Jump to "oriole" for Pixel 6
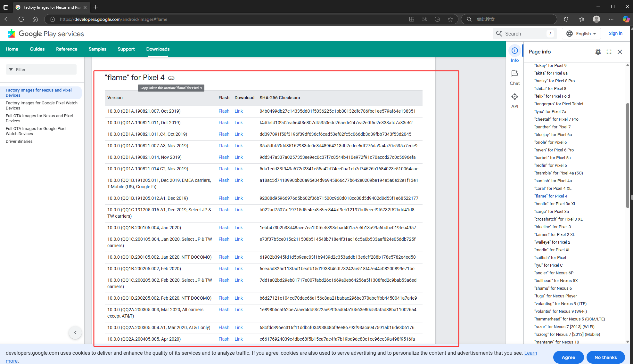Screen dimensions: 633x364 click(x=550, y=142)
